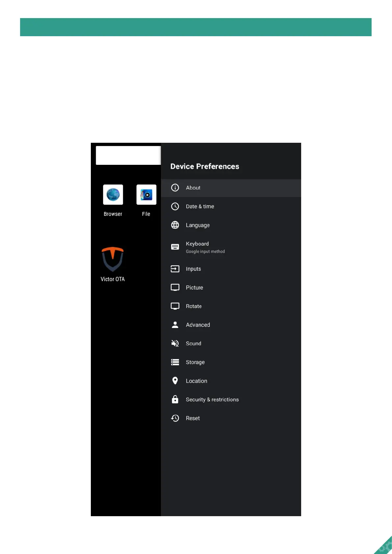The width and height of the screenshot is (392, 554).
Task: Click the keyboard icon
Action: click(175, 247)
